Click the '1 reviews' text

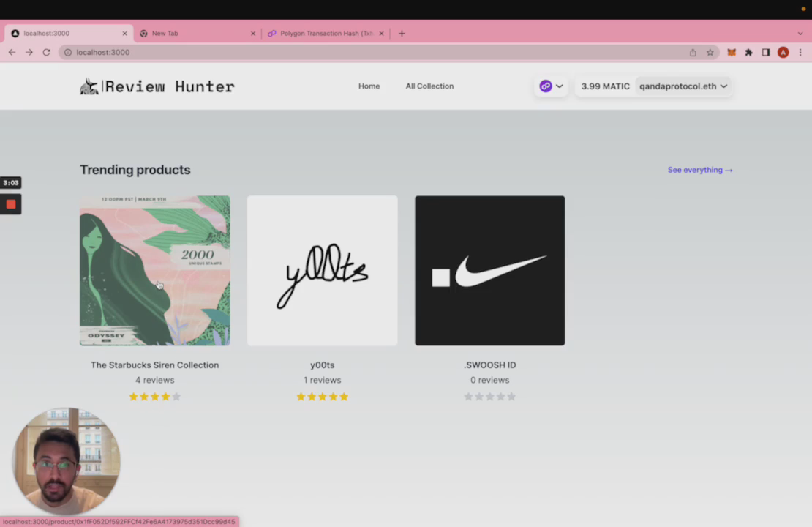pos(322,380)
